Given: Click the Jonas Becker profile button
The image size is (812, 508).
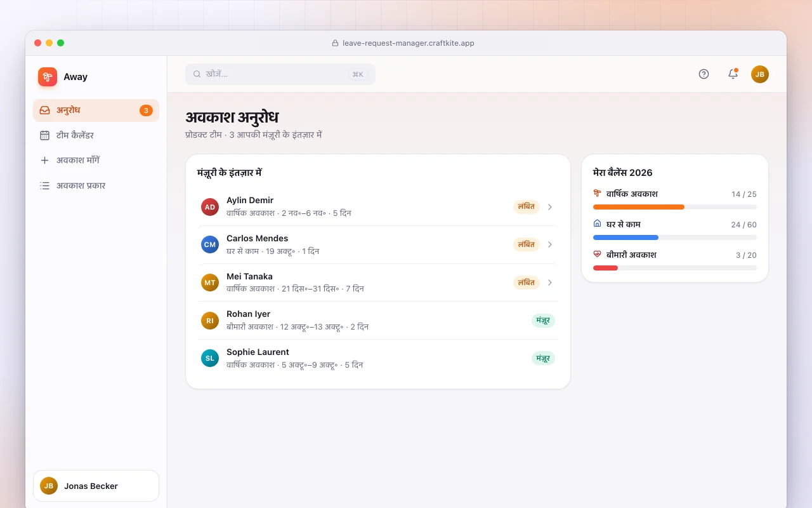Looking at the screenshot, I should (x=96, y=486).
